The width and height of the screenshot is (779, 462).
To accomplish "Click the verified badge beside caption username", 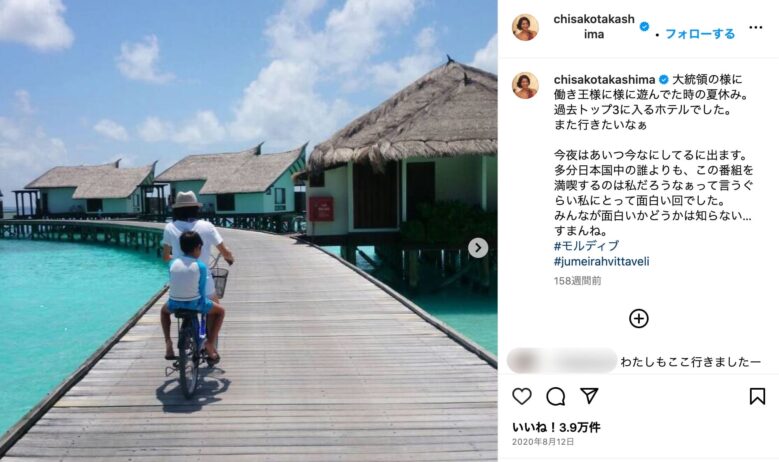I will tap(664, 79).
